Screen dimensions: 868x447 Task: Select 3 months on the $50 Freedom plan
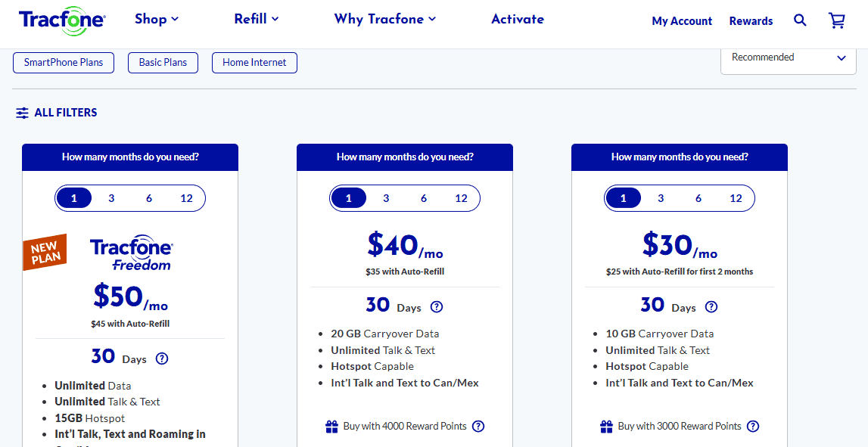111,197
